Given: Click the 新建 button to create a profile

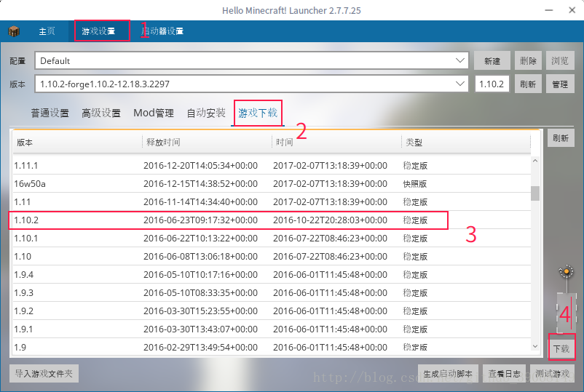Looking at the screenshot, I should click(x=492, y=61).
